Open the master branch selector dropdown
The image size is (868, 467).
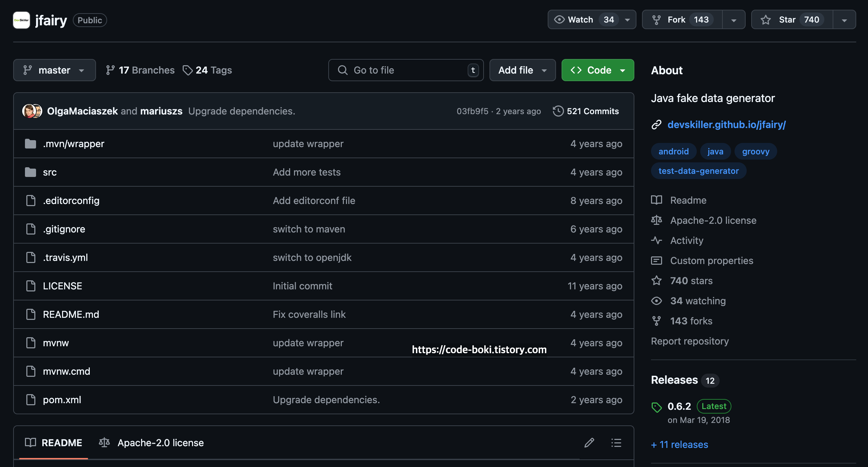pyautogui.click(x=54, y=70)
